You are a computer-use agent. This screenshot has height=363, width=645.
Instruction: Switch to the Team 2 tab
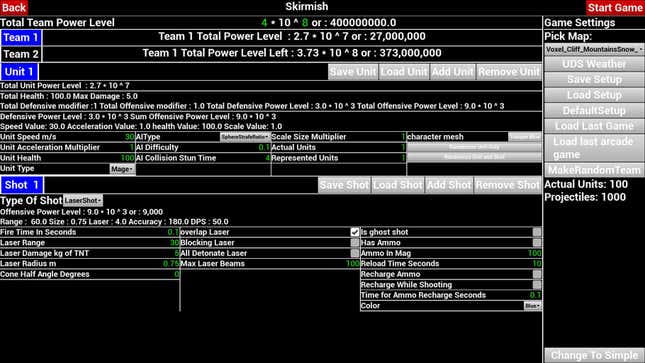tap(21, 54)
